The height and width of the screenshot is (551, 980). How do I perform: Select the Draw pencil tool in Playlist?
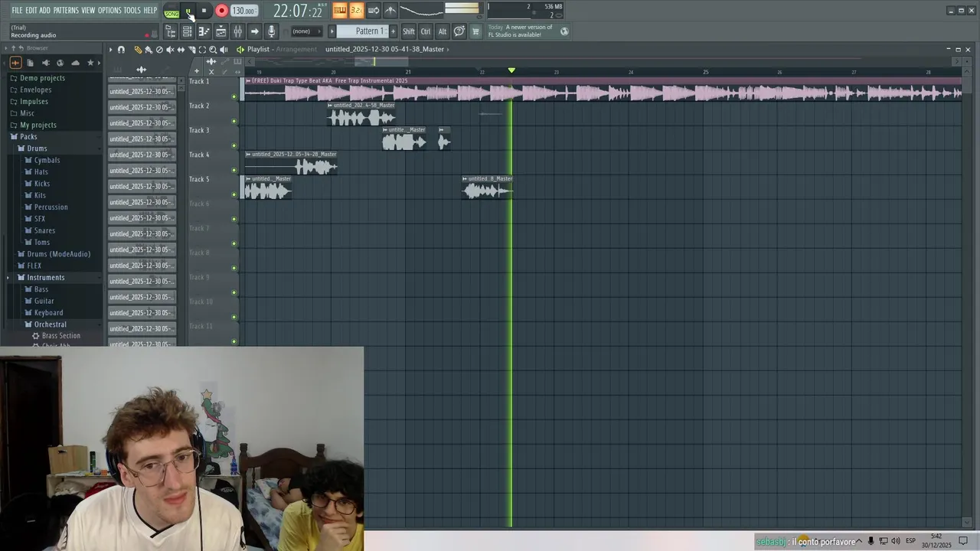click(138, 50)
